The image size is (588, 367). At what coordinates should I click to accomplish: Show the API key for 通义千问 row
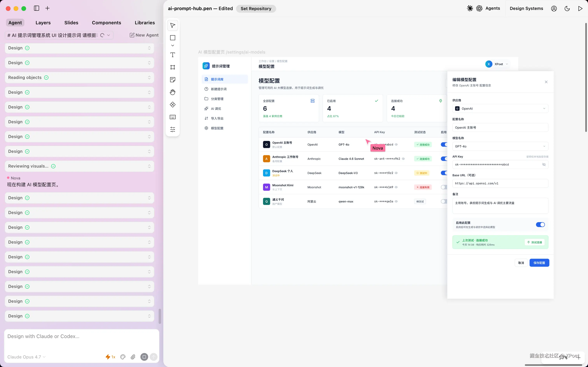pos(396,201)
